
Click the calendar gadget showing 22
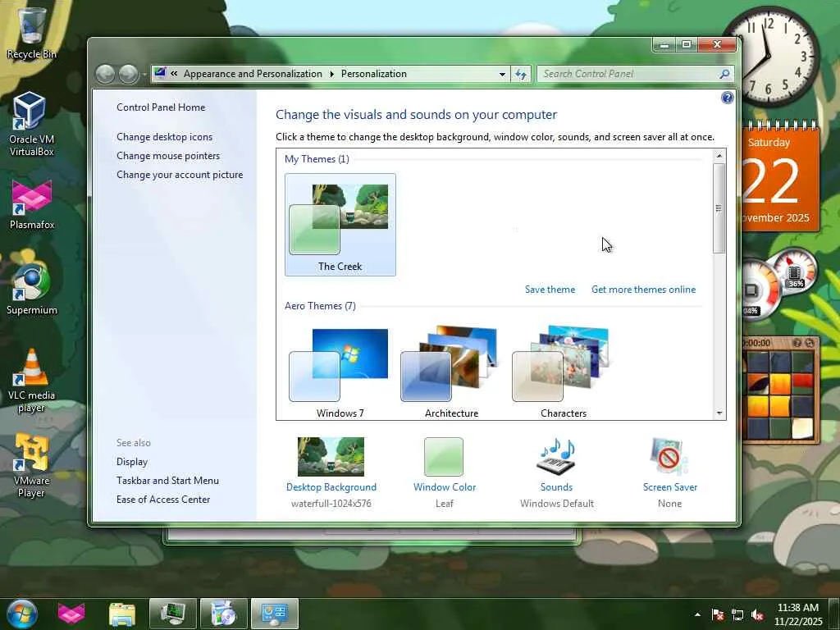[x=780, y=176]
